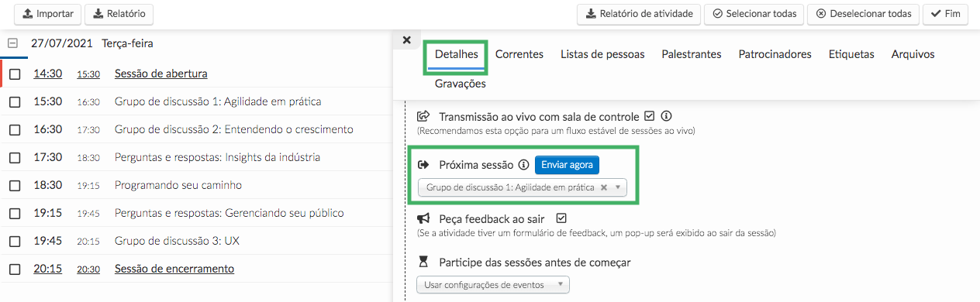Click info icon beside Próxima sessão

point(523,165)
